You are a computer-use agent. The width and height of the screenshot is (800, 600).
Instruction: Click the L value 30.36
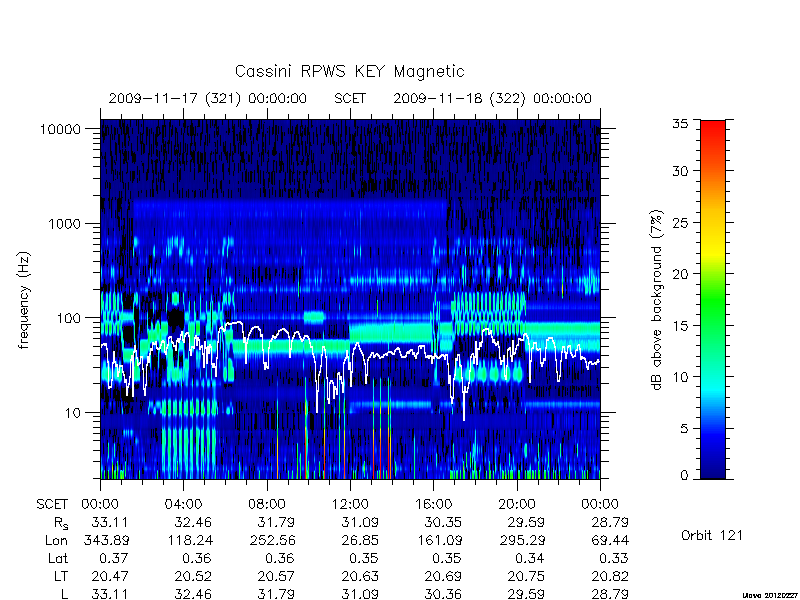443,594
